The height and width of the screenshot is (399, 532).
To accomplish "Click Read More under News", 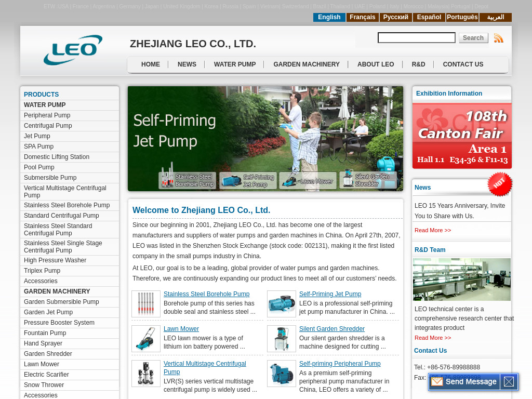I will pyautogui.click(x=433, y=230).
